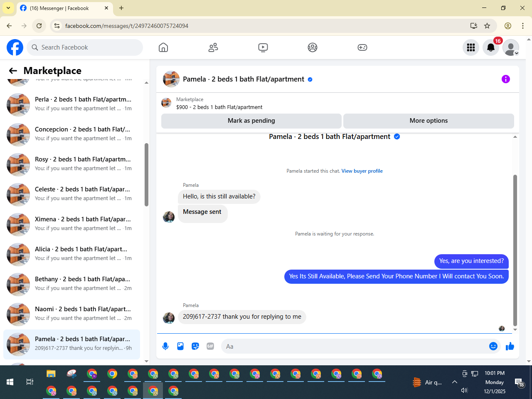The height and width of the screenshot is (399, 532).
Task: Attach a photo using the image icon
Action: pos(180,346)
